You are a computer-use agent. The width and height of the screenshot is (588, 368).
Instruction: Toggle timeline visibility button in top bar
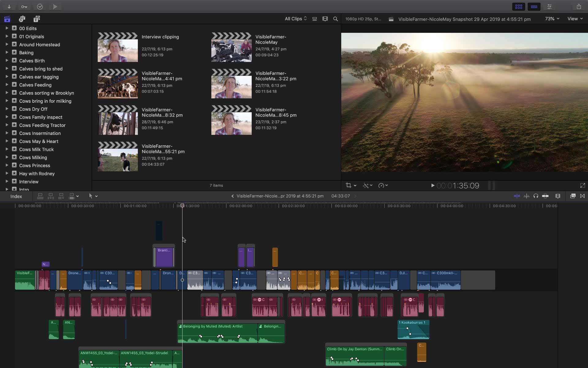coord(534,6)
